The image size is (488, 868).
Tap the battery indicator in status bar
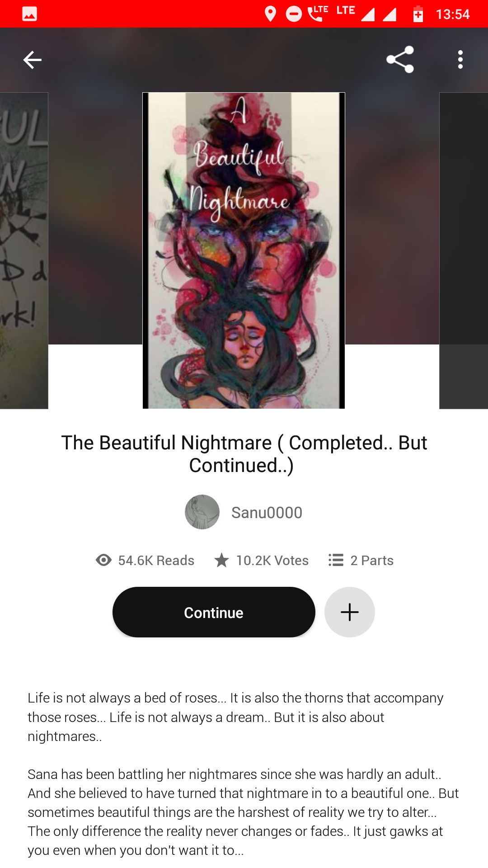[x=418, y=14]
